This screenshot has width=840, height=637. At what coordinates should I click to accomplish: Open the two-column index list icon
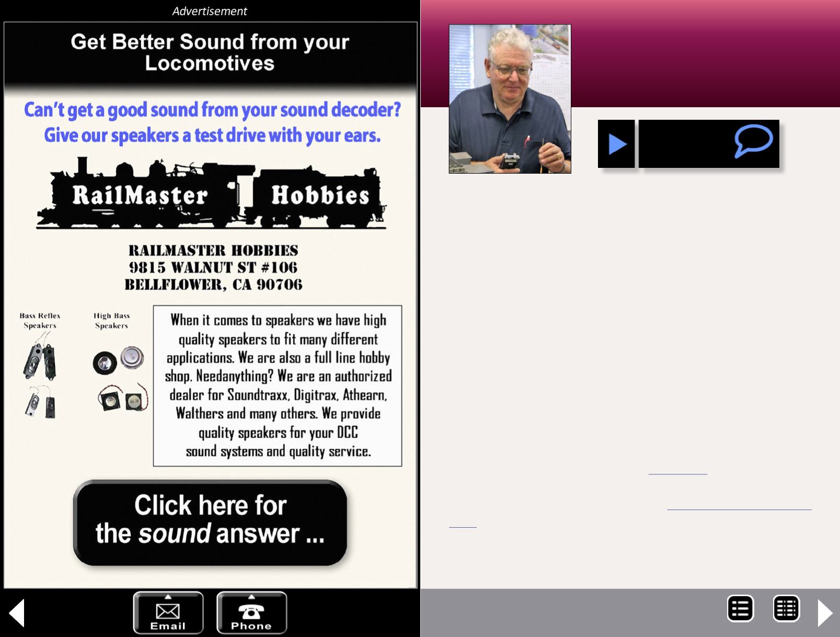786,609
